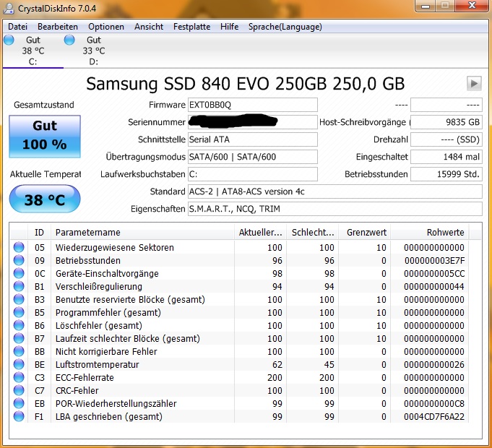
Task: Select drive C: tab showing 38 °C
Action: pos(33,51)
